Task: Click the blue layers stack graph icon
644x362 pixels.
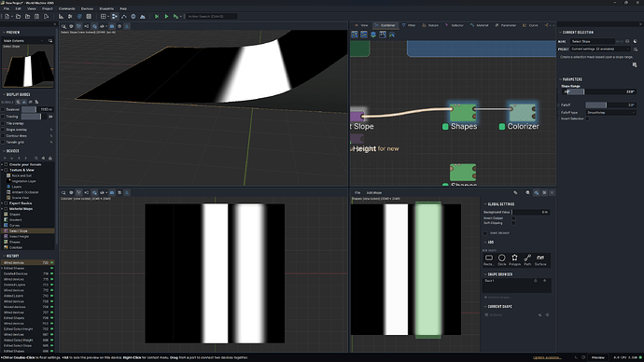Action: pos(373,35)
